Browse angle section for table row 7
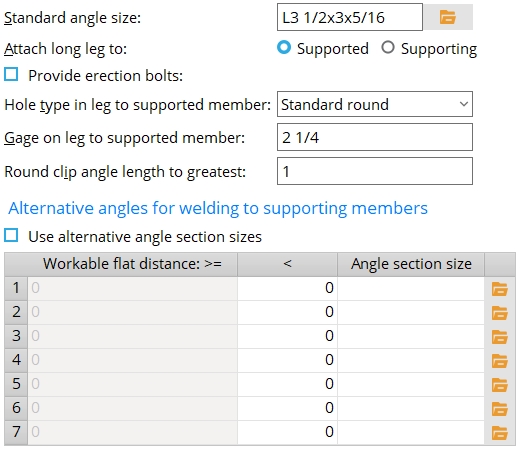Screen dimensions: 520x450 499,433
